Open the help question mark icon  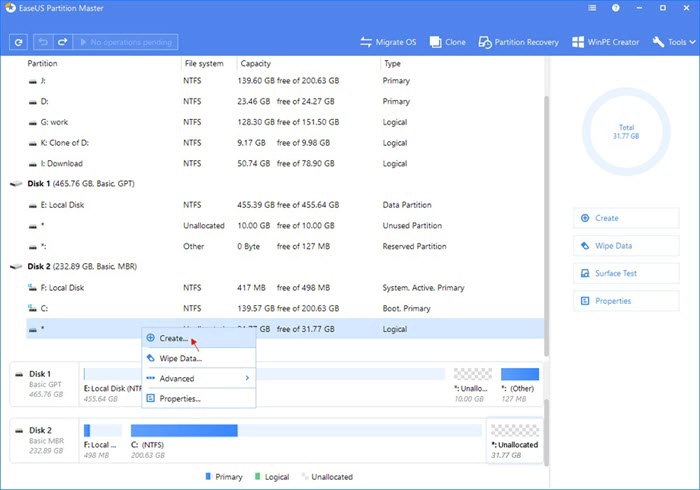tap(616, 8)
